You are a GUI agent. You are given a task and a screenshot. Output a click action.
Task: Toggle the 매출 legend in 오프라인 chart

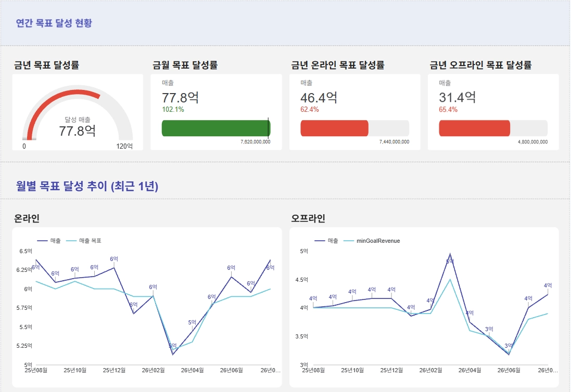(326, 241)
